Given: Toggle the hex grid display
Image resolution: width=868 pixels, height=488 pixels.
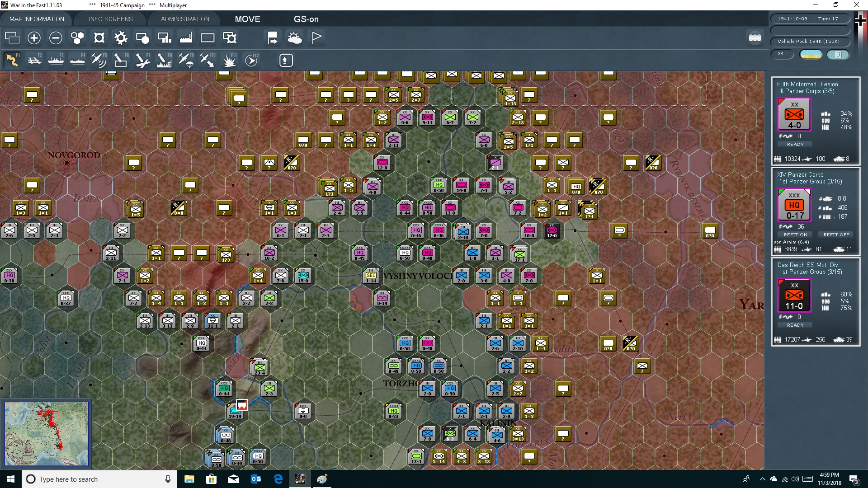Looking at the screenshot, I should (77, 38).
